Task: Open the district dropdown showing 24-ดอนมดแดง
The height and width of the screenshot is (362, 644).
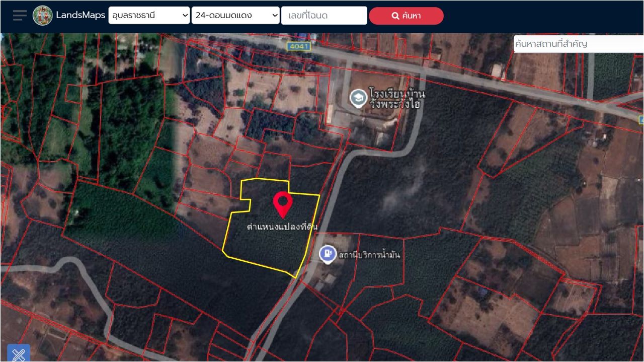Action: (x=235, y=16)
